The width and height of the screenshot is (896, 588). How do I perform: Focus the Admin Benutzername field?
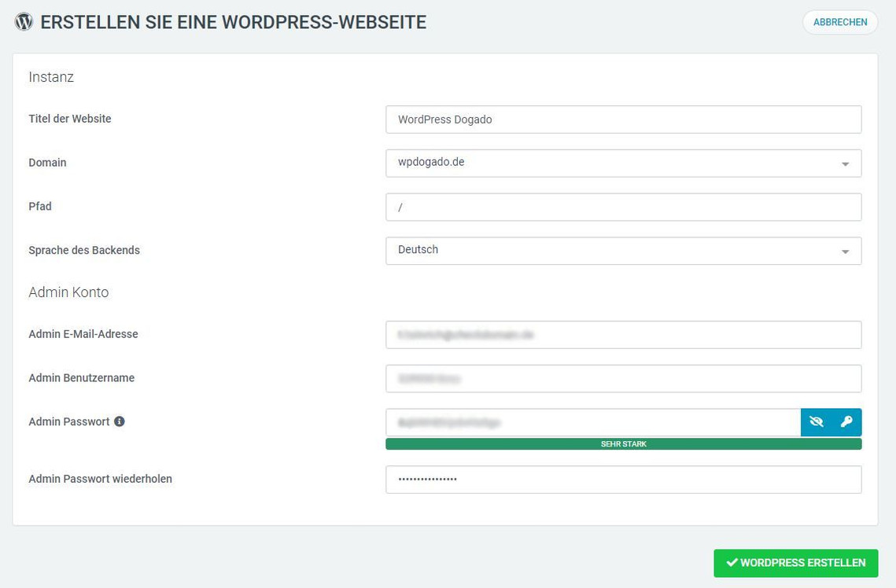pos(624,378)
